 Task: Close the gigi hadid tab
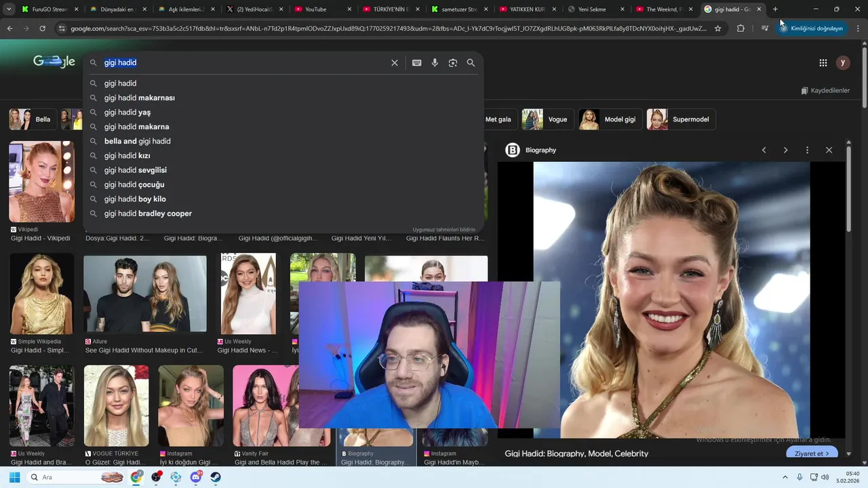[759, 9]
